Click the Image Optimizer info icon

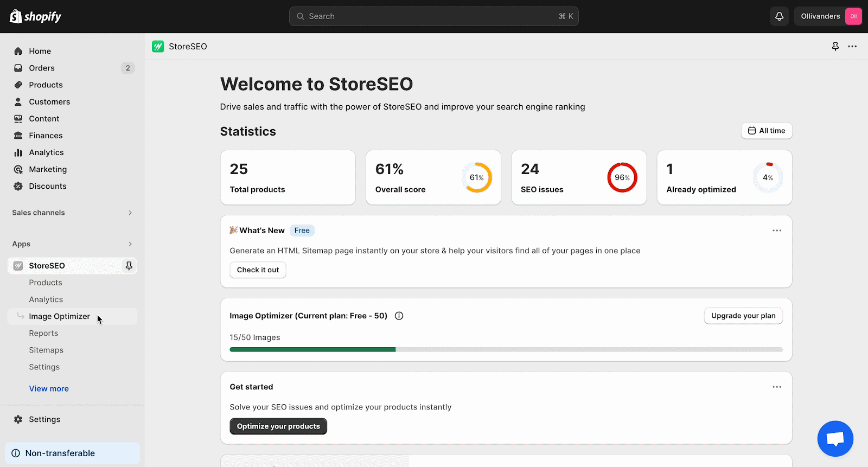pos(399,316)
